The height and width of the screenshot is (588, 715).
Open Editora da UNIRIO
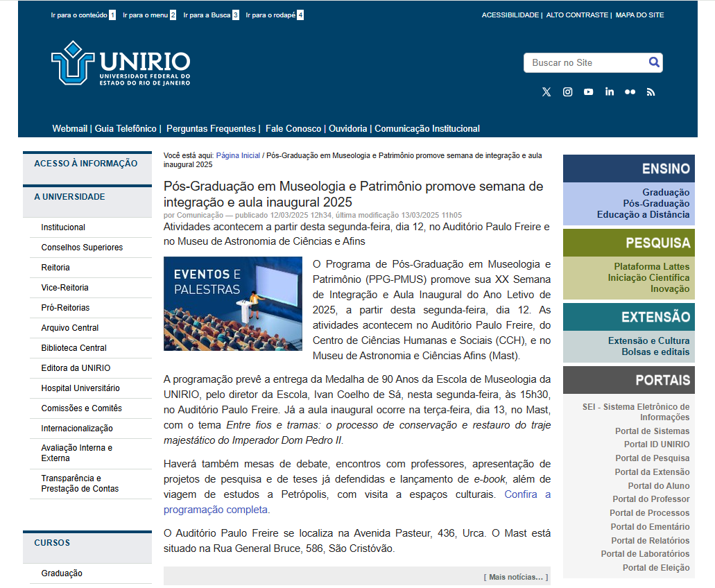click(76, 367)
